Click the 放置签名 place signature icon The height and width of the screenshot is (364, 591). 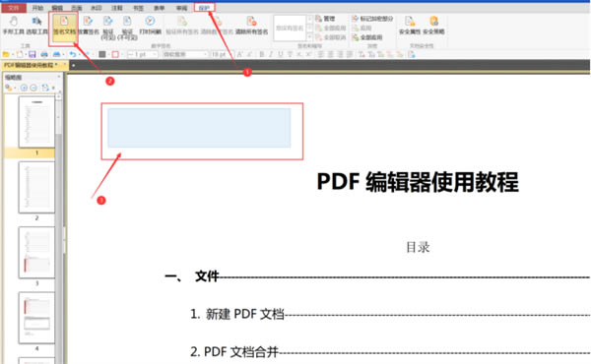click(89, 22)
